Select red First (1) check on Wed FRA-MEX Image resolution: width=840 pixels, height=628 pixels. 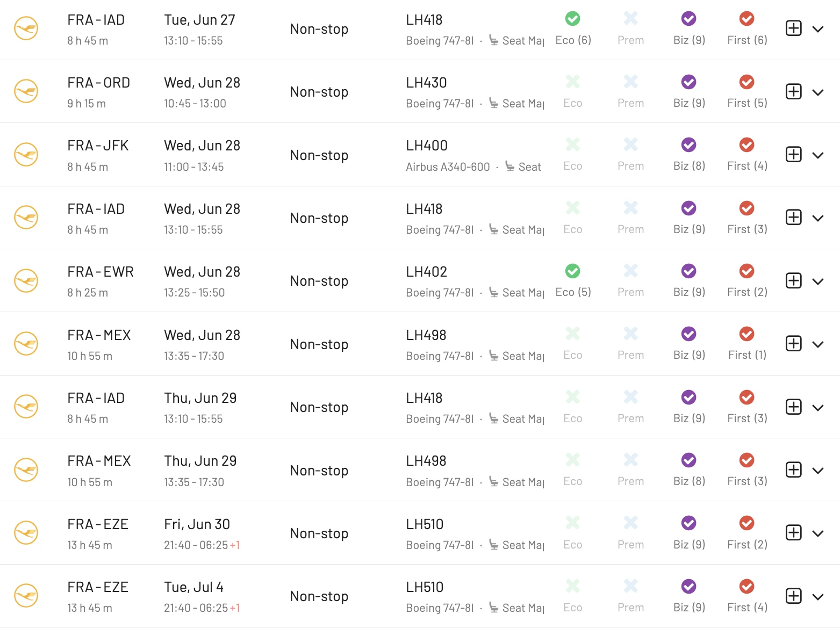click(747, 334)
